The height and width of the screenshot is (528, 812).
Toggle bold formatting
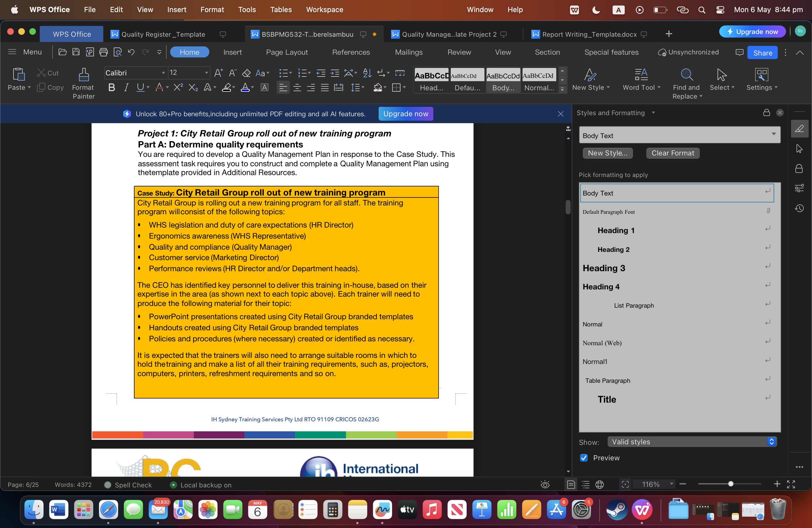click(111, 88)
